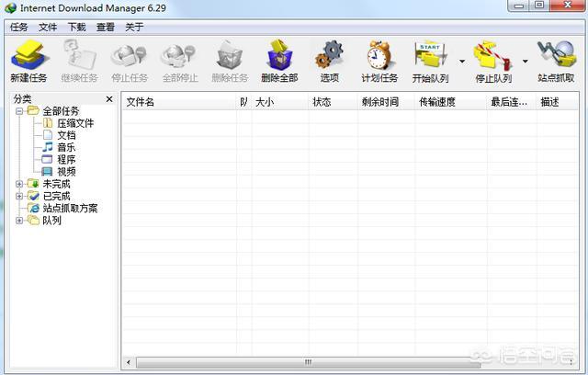Sort by the 最后连... column header
This screenshot has height=375, width=588.
tap(512, 102)
